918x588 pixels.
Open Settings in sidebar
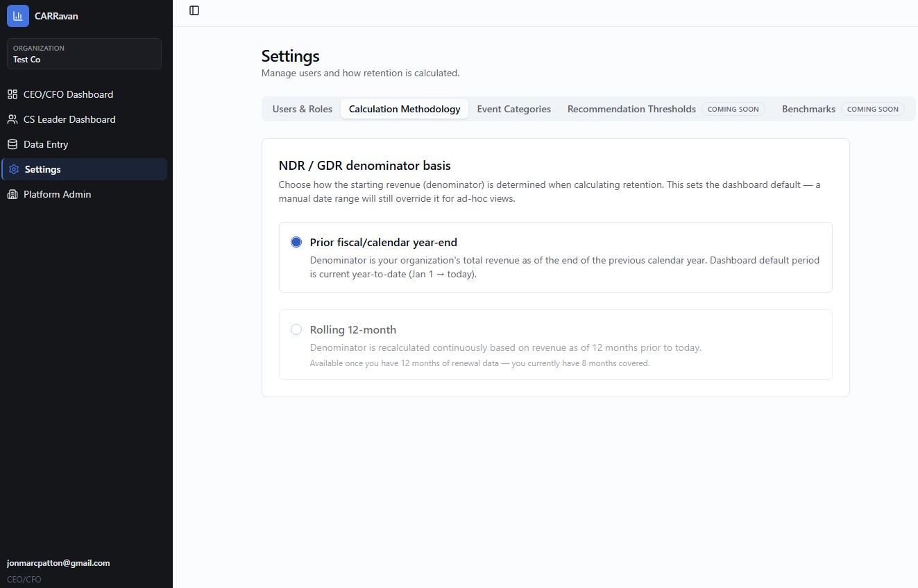84,169
